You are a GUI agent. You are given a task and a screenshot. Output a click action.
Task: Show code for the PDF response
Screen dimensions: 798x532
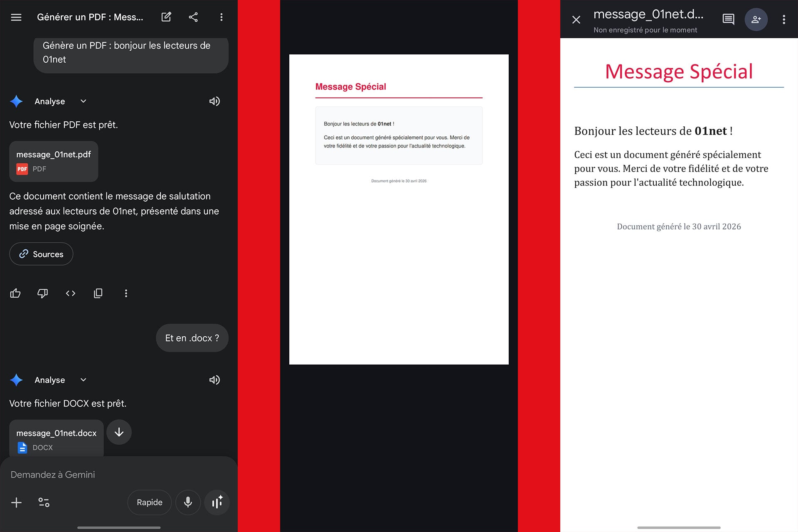(x=71, y=293)
